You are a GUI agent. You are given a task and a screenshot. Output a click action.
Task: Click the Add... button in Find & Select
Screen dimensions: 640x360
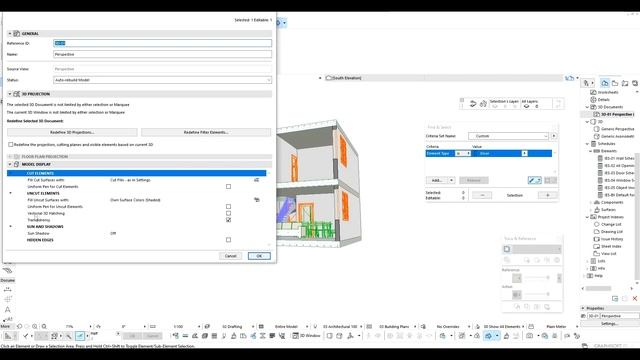[437, 180]
